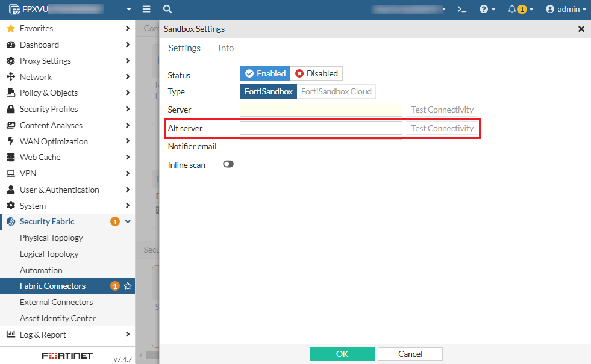Click the VPN laptop icon

coord(11,173)
